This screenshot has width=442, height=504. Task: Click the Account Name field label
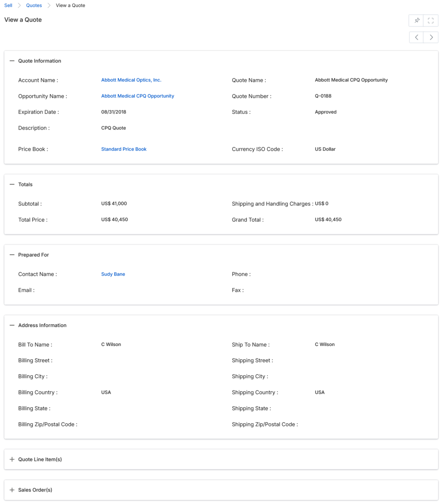click(38, 80)
